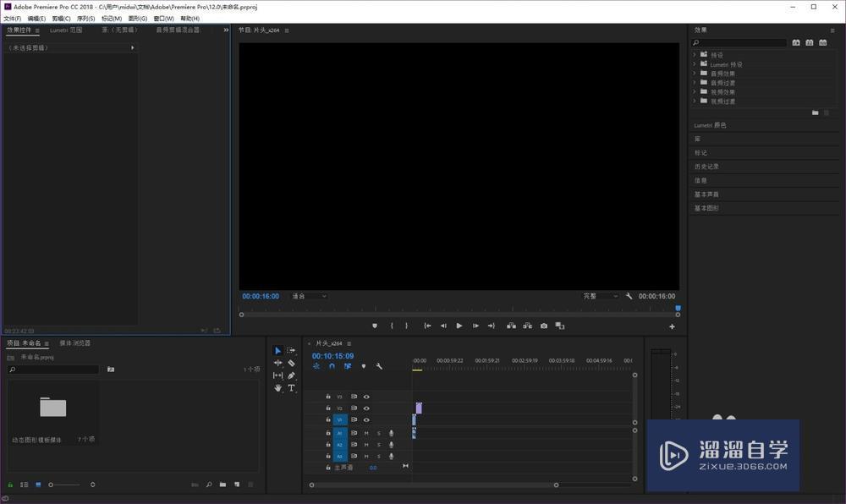
Task: Toggle nest sequence insert mode in timeline
Action: [316, 366]
